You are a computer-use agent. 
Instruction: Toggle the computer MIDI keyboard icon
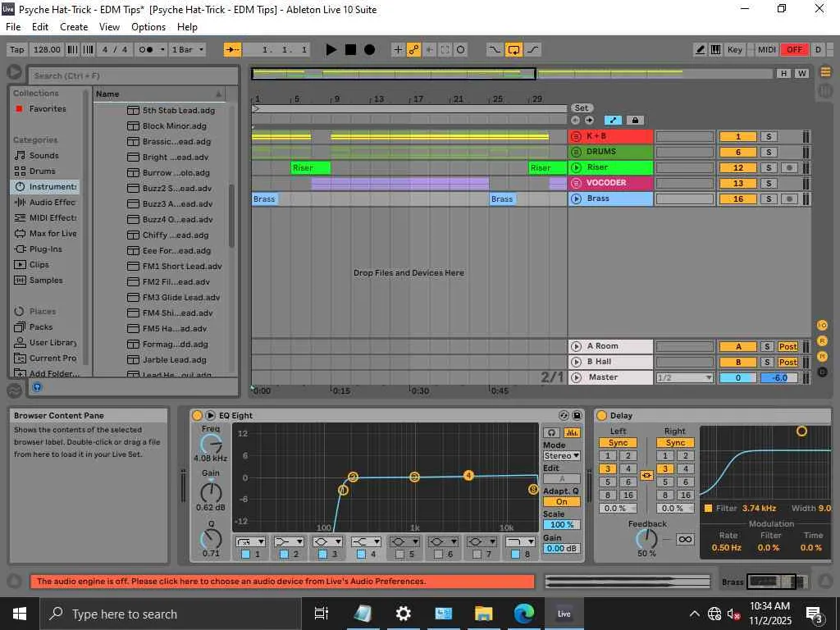[x=715, y=50]
